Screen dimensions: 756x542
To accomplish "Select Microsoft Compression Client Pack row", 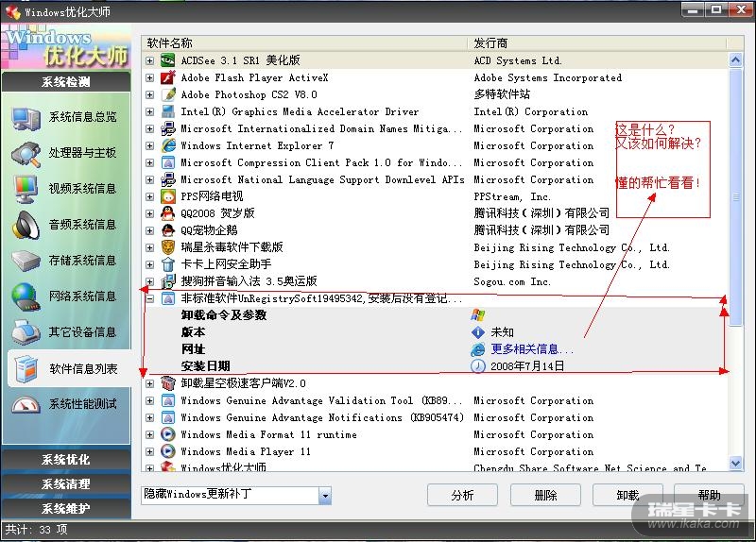I will pyautogui.click(x=436, y=162).
